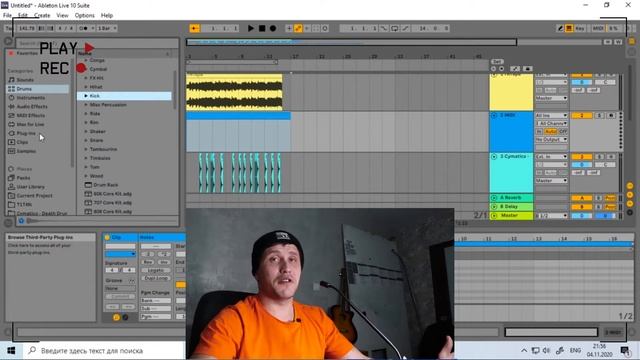The height and width of the screenshot is (360, 640).
Task: Open the Cymatics track Master output dropdown
Action: coord(551,180)
